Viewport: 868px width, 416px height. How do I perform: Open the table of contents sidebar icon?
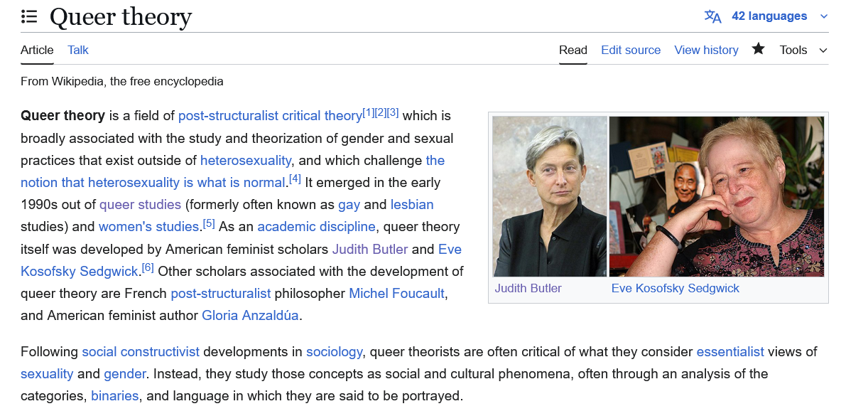pos(29,16)
